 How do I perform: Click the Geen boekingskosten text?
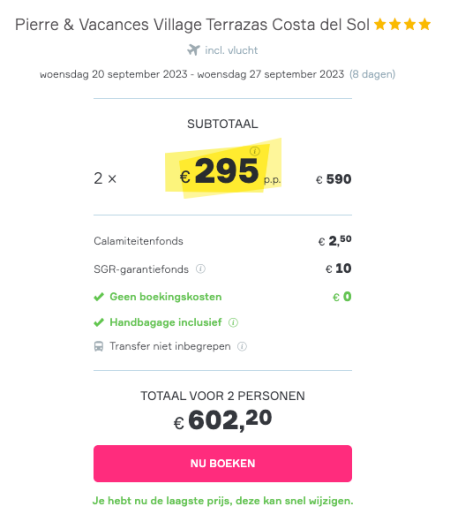166,297
